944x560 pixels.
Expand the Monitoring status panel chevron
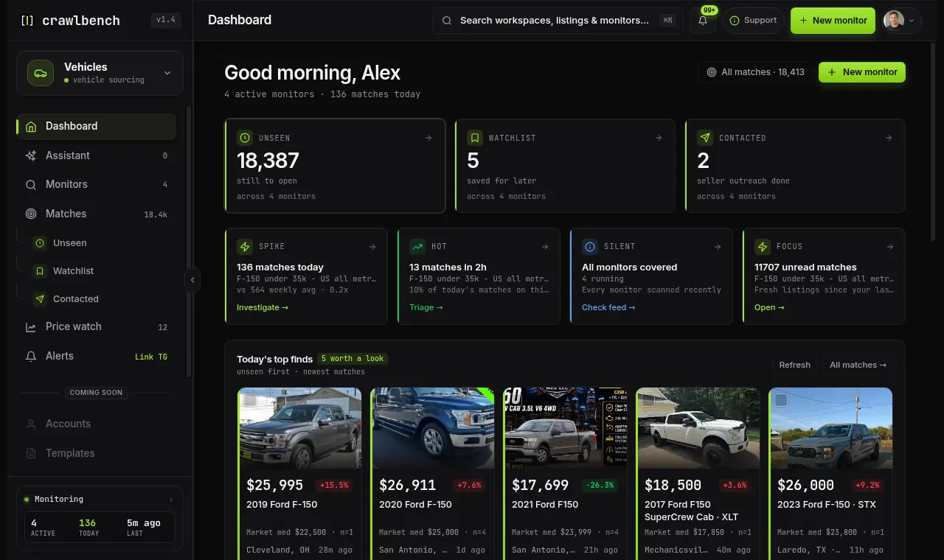[171, 499]
